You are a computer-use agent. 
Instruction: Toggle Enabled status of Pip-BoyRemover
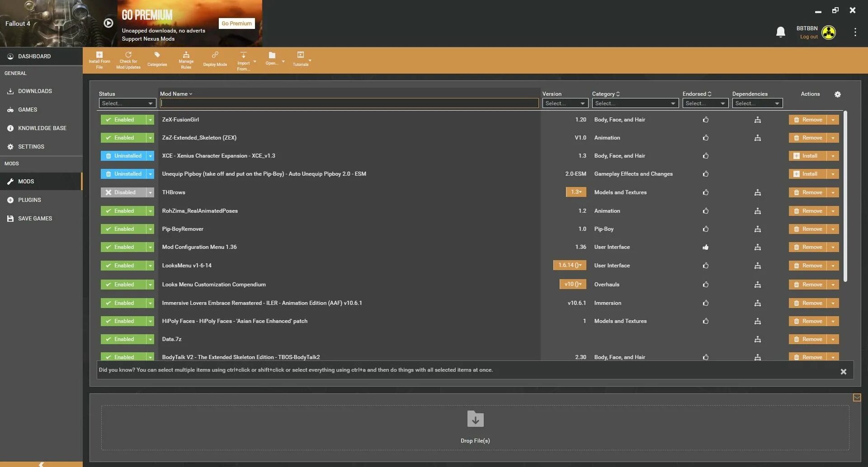123,229
